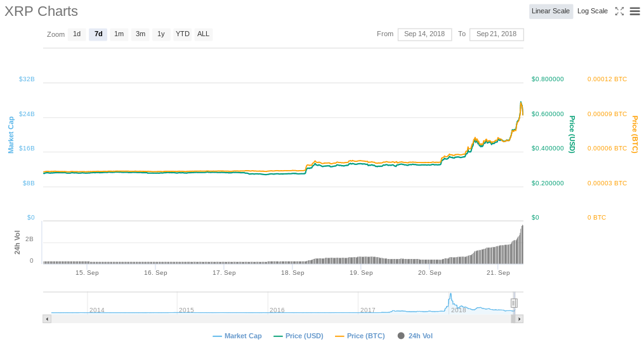Set zoom to 1d
The image size is (644, 344).
coord(77,34)
